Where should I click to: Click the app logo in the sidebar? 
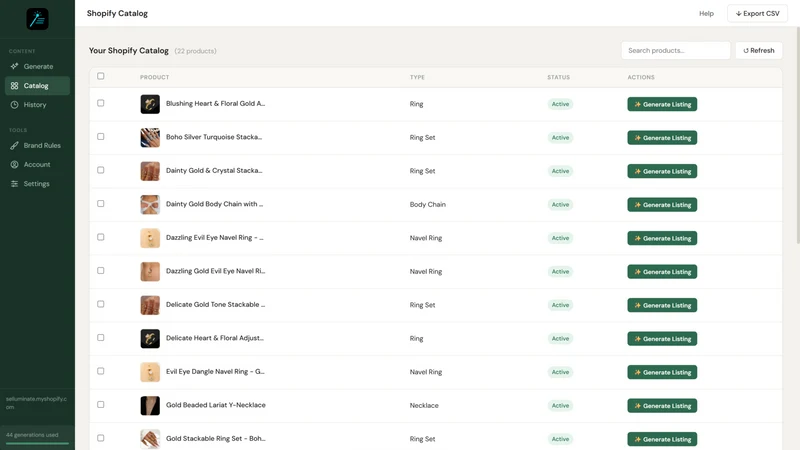(37, 19)
